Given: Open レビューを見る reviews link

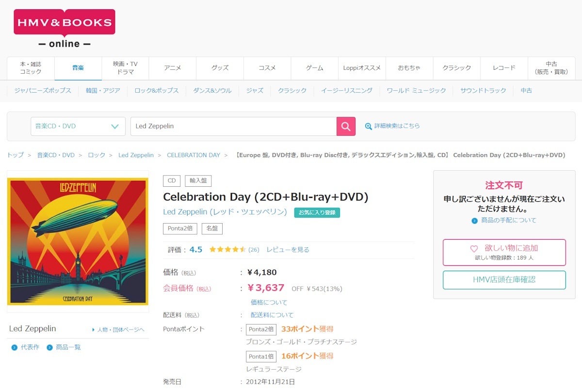Looking at the screenshot, I should (288, 250).
